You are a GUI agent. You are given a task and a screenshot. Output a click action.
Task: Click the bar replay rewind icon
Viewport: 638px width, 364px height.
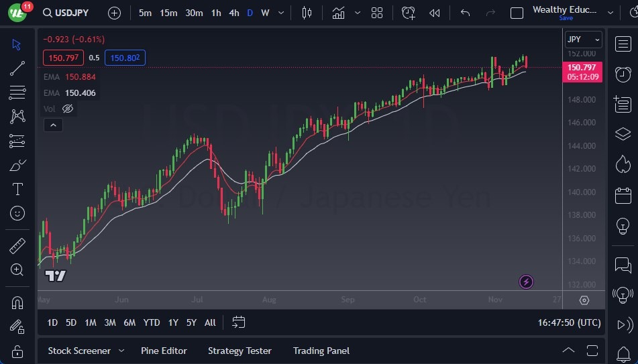(435, 13)
